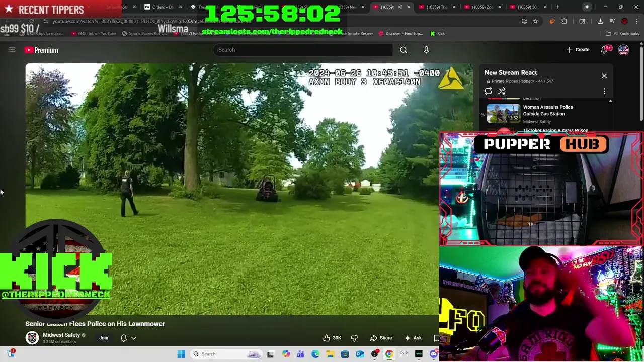Open the taskbar widgets notification icon
644x362 pixels.
[x=11, y=353]
